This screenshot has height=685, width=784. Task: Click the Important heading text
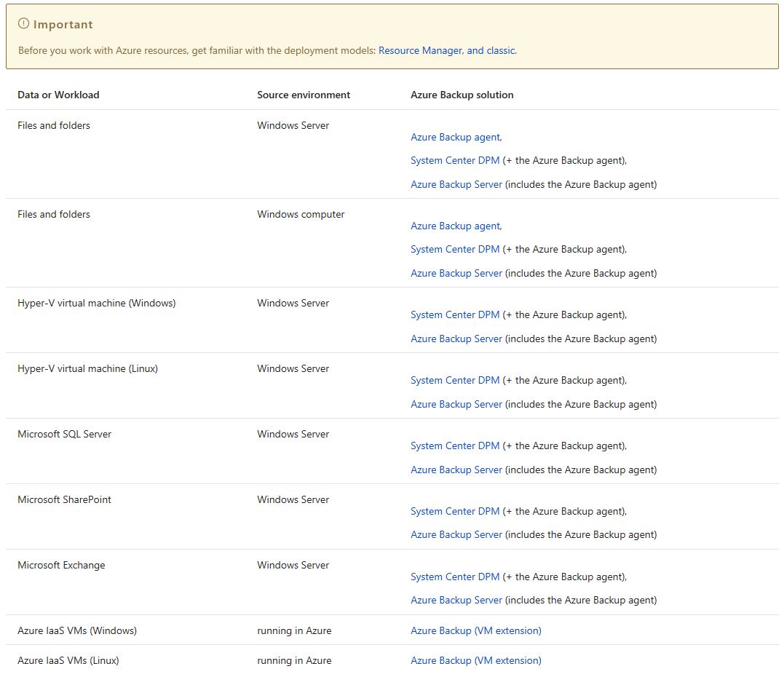(x=63, y=25)
